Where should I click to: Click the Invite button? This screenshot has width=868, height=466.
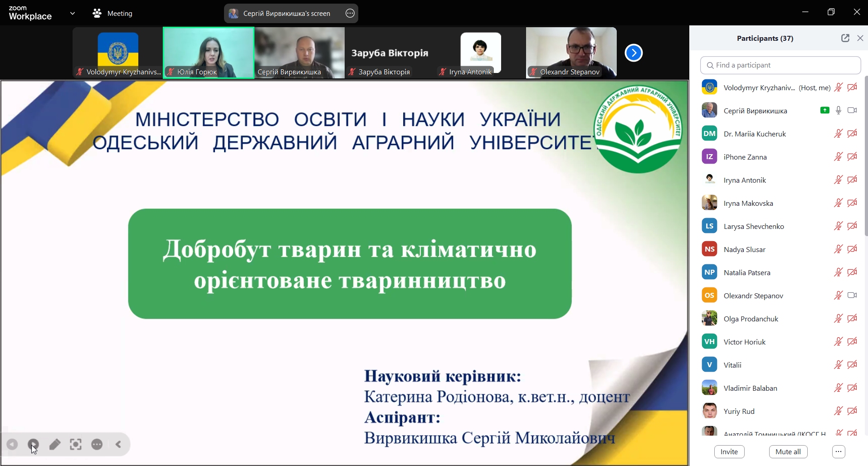click(729, 451)
